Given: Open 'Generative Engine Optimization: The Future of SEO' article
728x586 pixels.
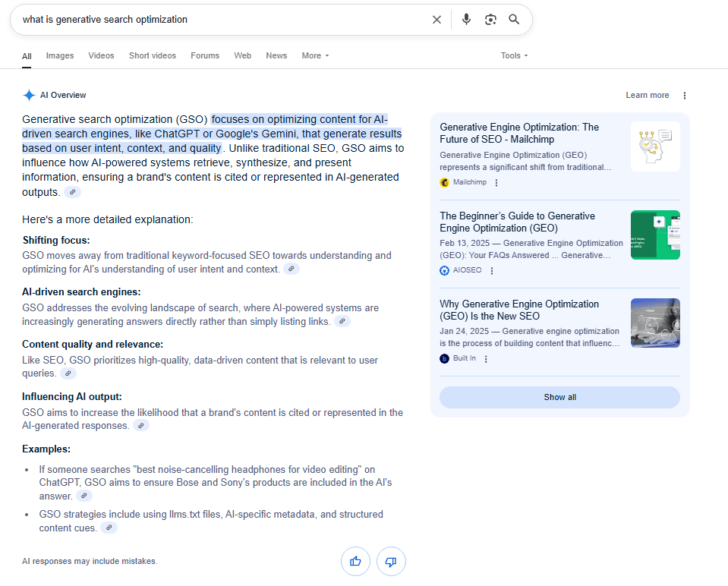Looking at the screenshot, I should click(x=519, y=134).
